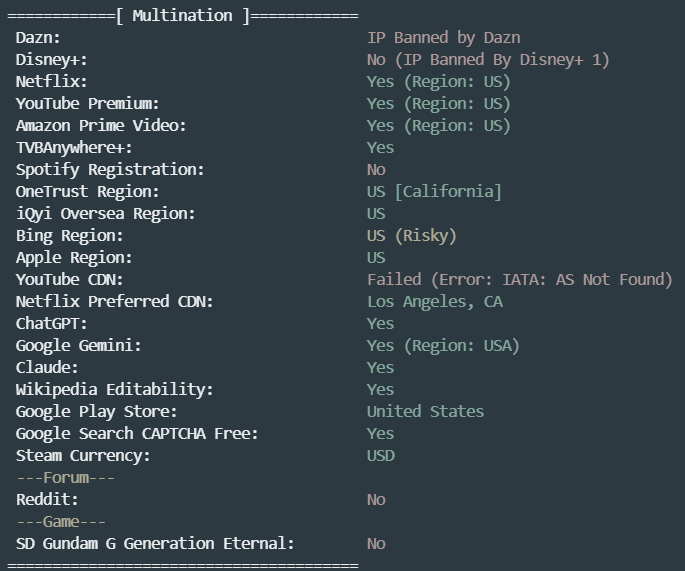Click the Steam Currency USD value
The height and width of the screenshot is (571, 685).
[x=381, y=456]
